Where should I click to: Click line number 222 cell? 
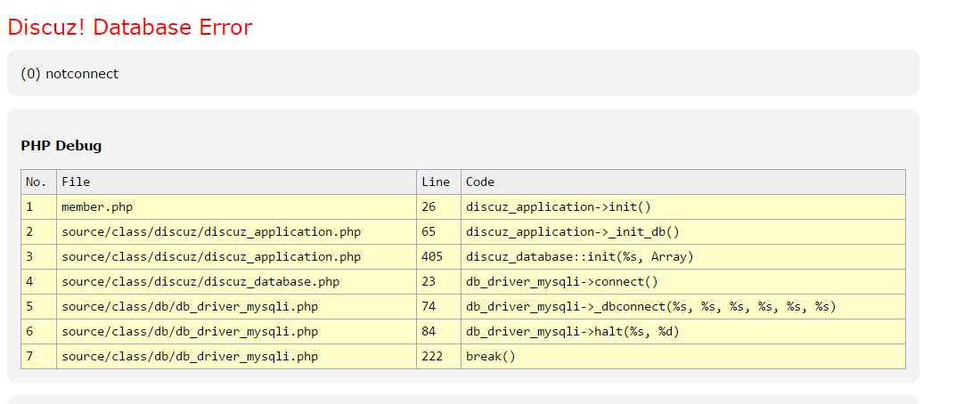tap(432, 357)
